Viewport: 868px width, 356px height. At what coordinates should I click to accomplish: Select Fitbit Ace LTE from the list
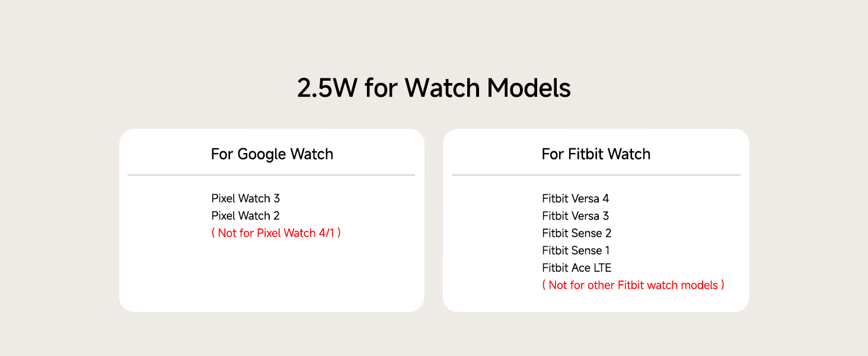576,268
